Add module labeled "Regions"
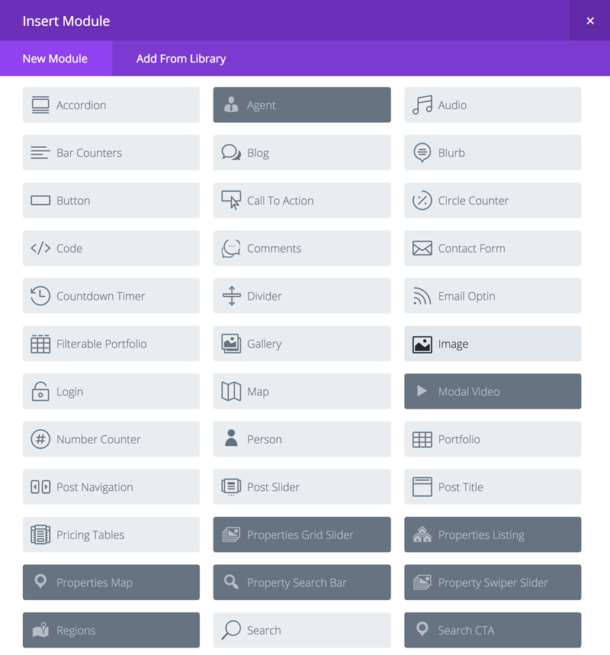Image resolution: width=610 pixels, height=655 pixels. click(x=111, y=630)
